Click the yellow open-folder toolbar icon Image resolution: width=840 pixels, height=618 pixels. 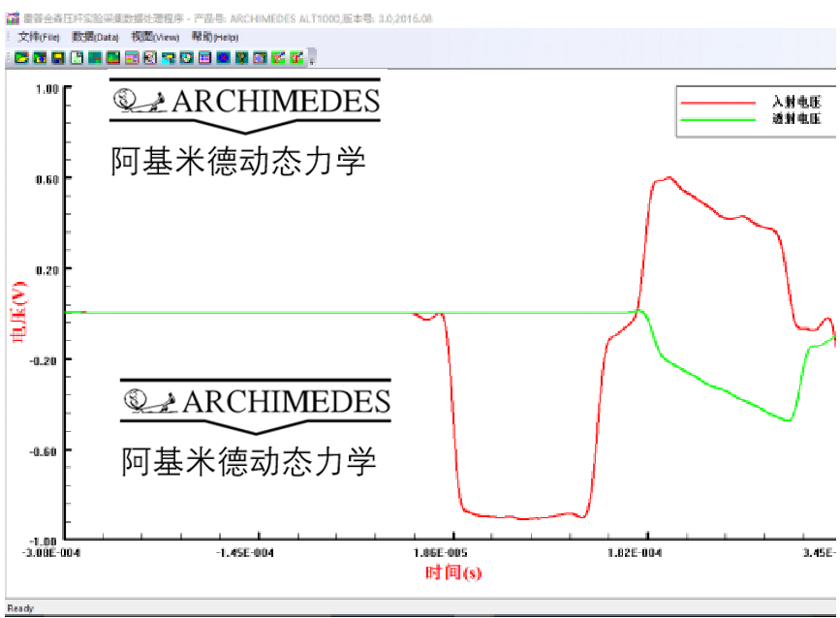[21, 58]
